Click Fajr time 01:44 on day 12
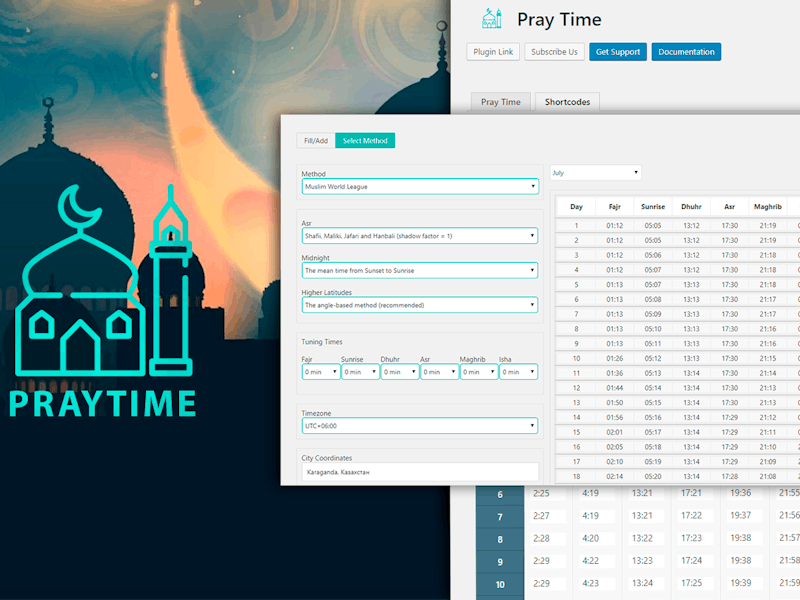Viewport: 800px width, 600px height. click(x=614, y=388)
